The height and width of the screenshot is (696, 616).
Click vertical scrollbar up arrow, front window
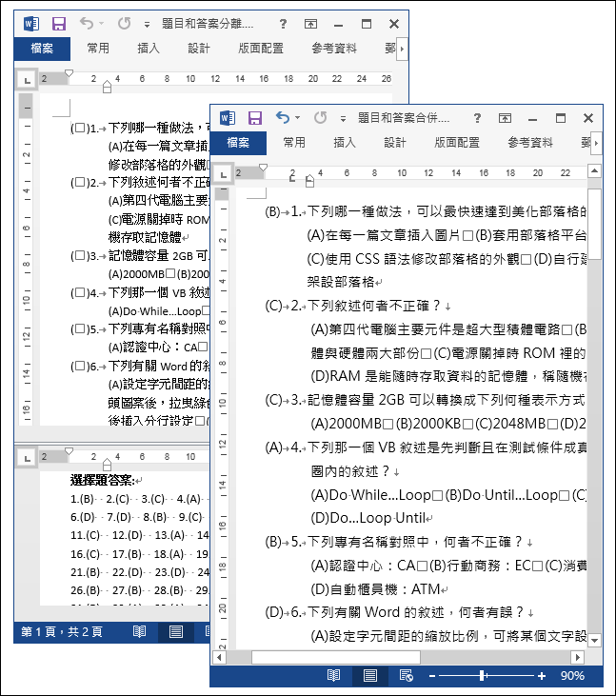[595, 170]
